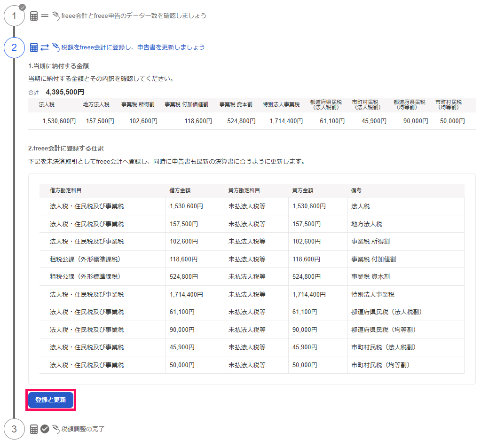The height and width of the screenshot is (448, 481).
Task: Click 157,500円 in the summary table
Action: [100, 121]
